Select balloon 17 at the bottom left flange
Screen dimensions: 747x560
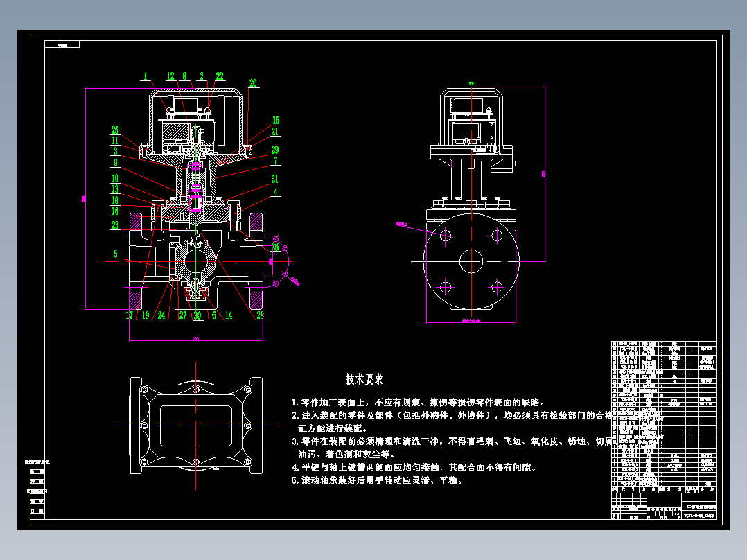tap(128, 313)
